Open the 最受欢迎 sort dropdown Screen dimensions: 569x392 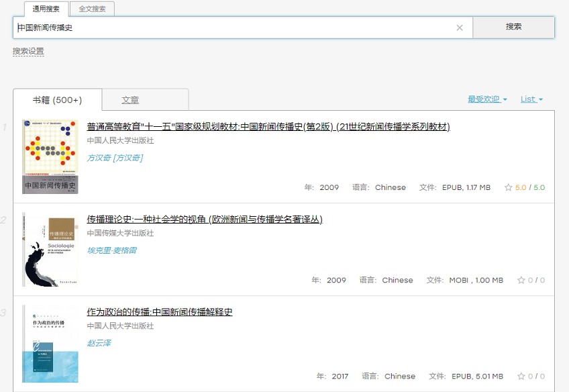[487, 99]
